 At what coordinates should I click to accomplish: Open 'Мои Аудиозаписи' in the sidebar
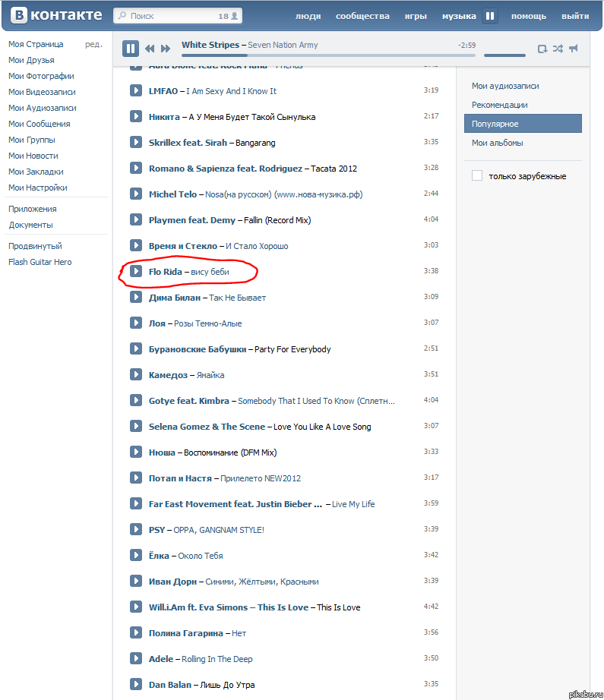pyautogui.click(x=43, y=108)
